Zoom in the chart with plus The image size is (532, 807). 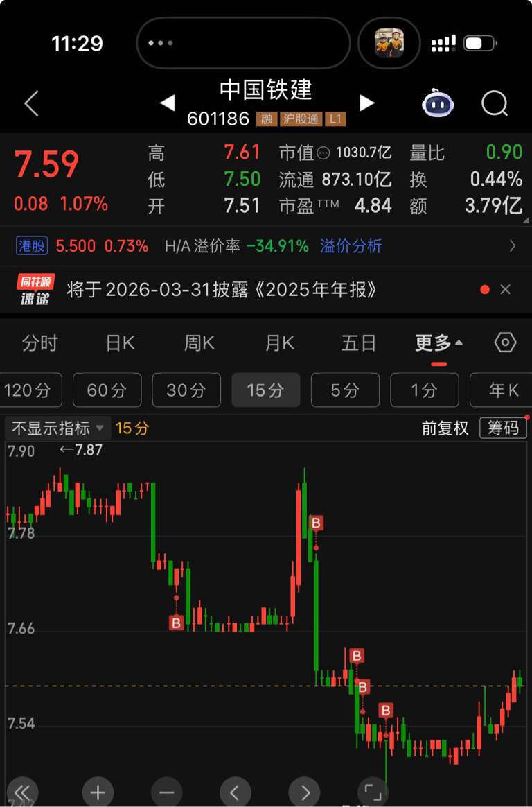click(x=98, y=792)
